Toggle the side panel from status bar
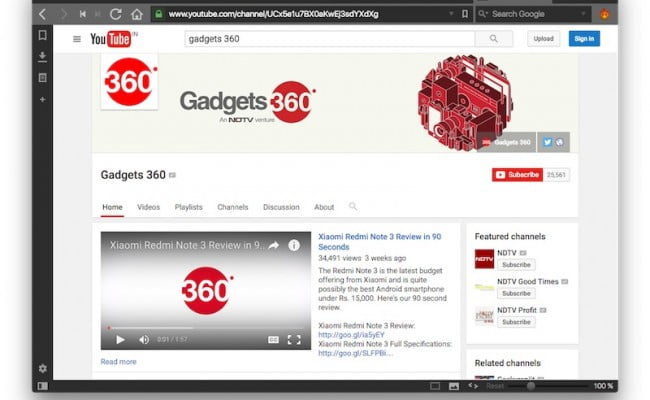The height and width of the screenshot is (400, 650). (x=42, y=386)
